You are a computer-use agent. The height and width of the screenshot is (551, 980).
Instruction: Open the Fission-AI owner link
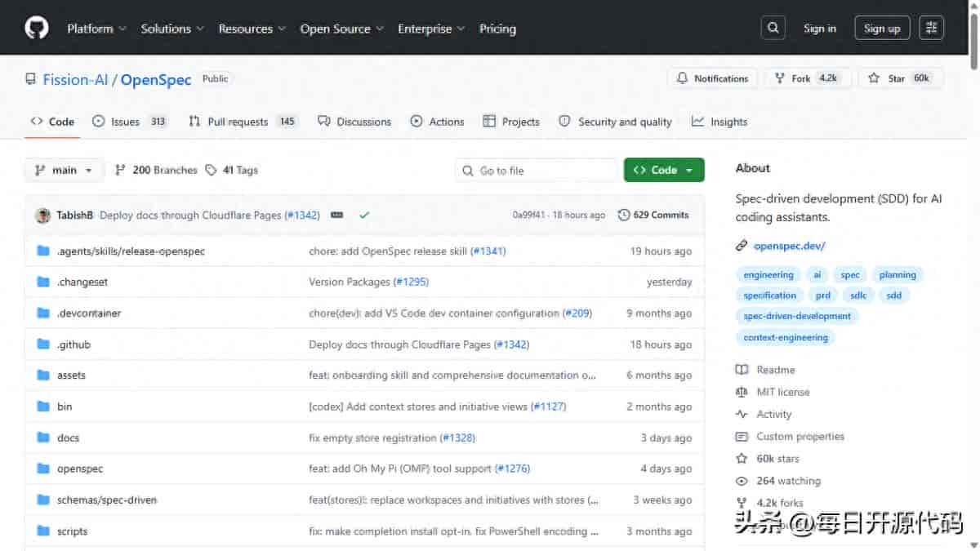pos(76,79)
